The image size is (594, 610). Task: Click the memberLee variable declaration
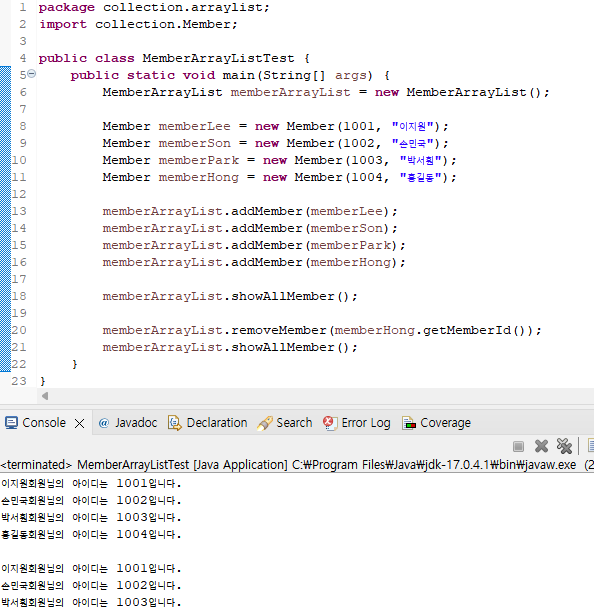(194, 126)
